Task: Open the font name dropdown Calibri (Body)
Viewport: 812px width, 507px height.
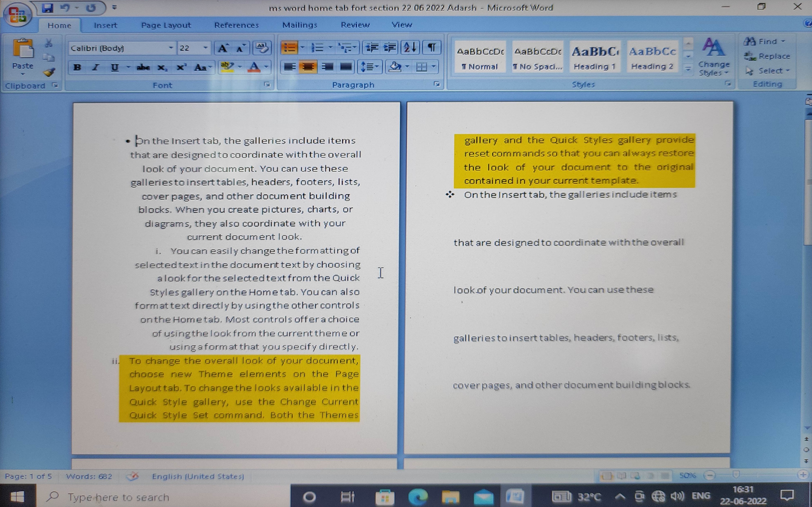Action: [171, 48]
